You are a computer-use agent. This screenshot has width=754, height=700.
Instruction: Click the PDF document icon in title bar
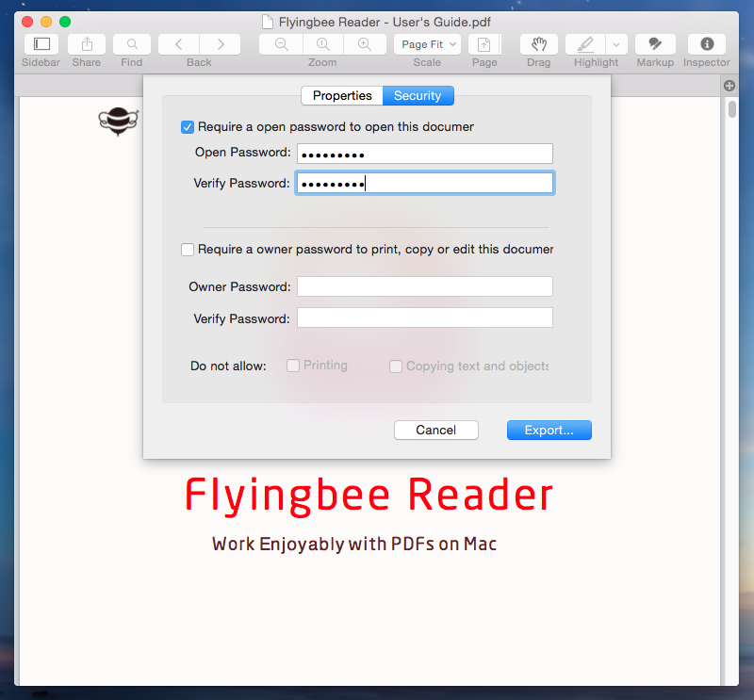pyautogui.click(x=267, y=22)
